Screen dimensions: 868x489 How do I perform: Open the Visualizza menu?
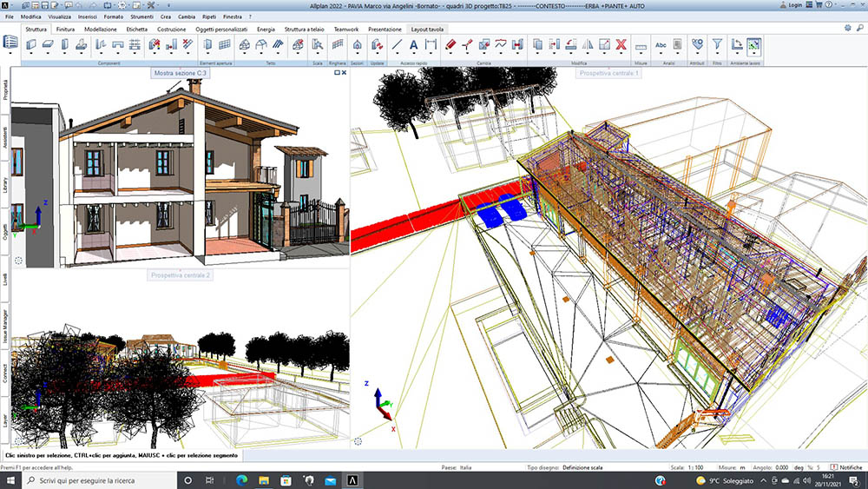click(x=59, y=17)
